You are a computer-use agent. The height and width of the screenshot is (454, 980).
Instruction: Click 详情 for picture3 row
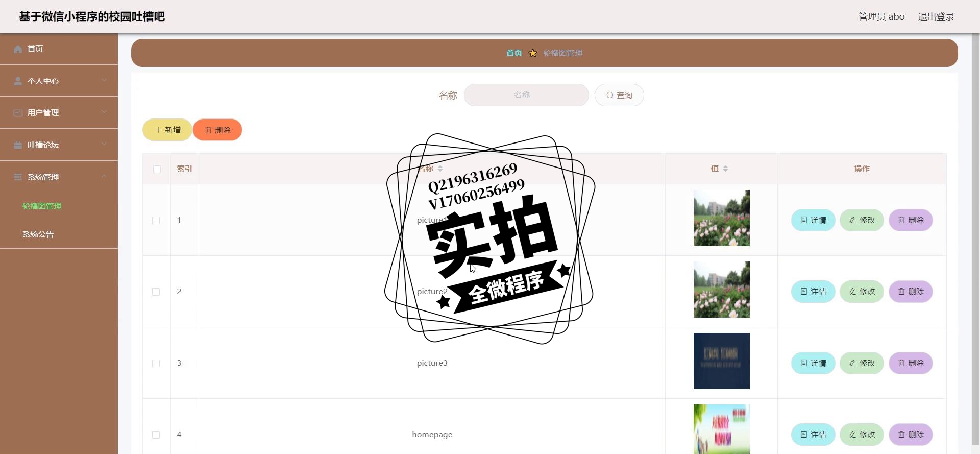813,363
